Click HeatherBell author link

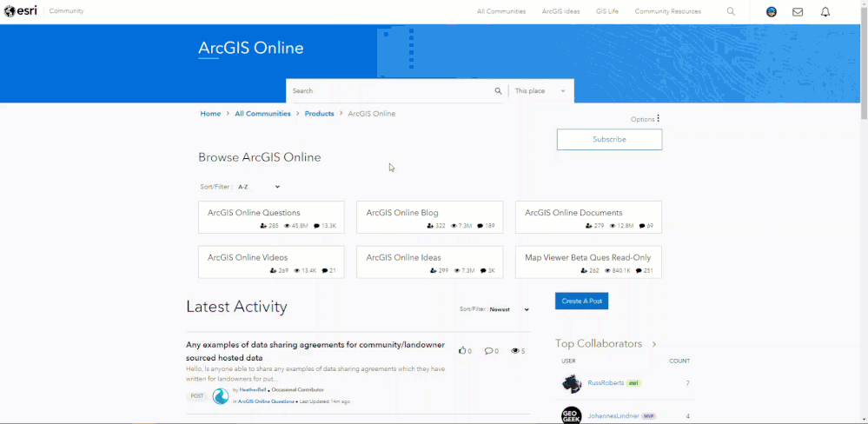[x=253, y=390]
